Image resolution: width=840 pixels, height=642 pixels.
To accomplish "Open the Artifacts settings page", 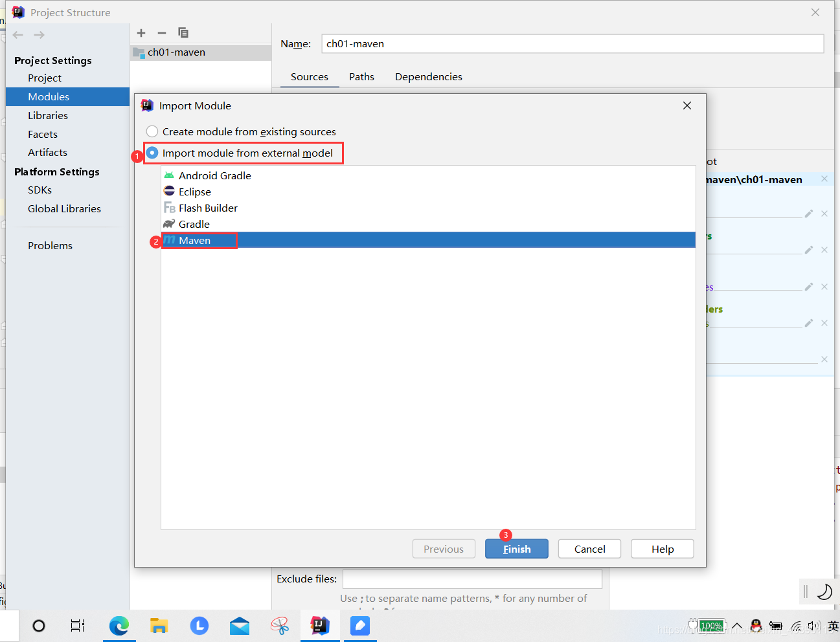I will pos(47,153).
